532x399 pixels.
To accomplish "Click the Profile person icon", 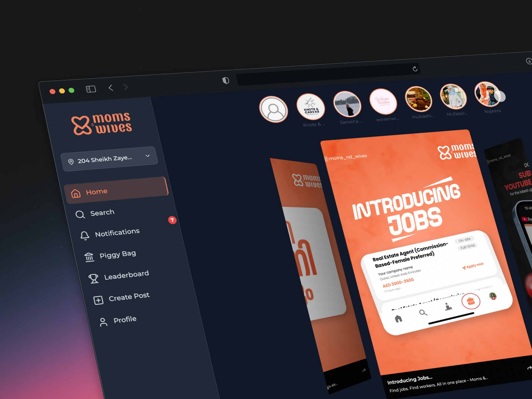I will pyautogui.click(x=103, y=322).
